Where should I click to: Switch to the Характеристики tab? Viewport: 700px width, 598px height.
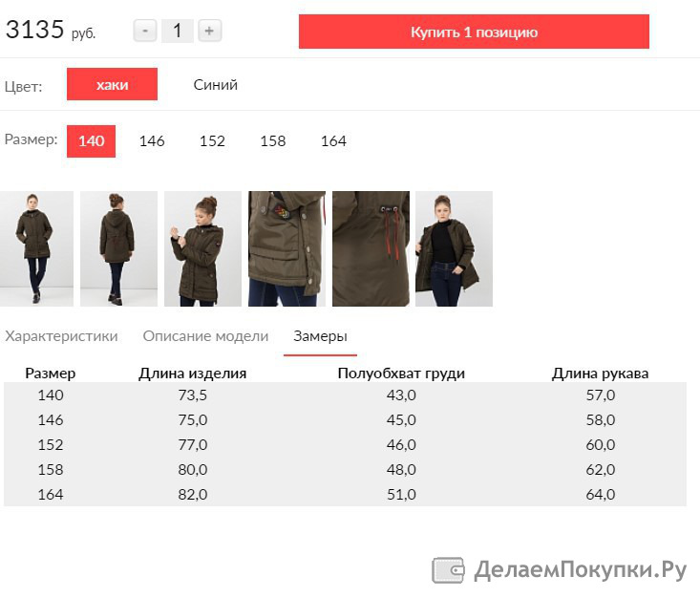[x=62, y=336]
